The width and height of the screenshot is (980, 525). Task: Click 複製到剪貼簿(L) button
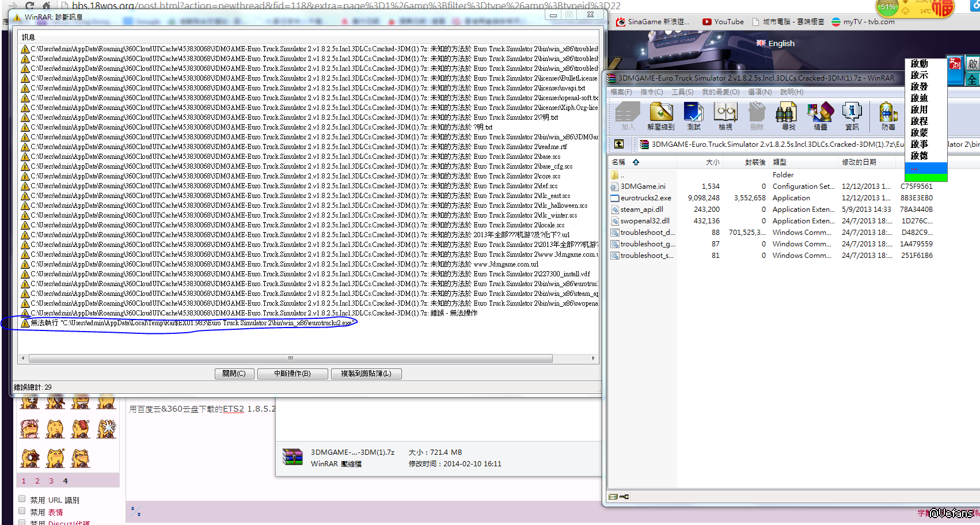pos(366,374)
